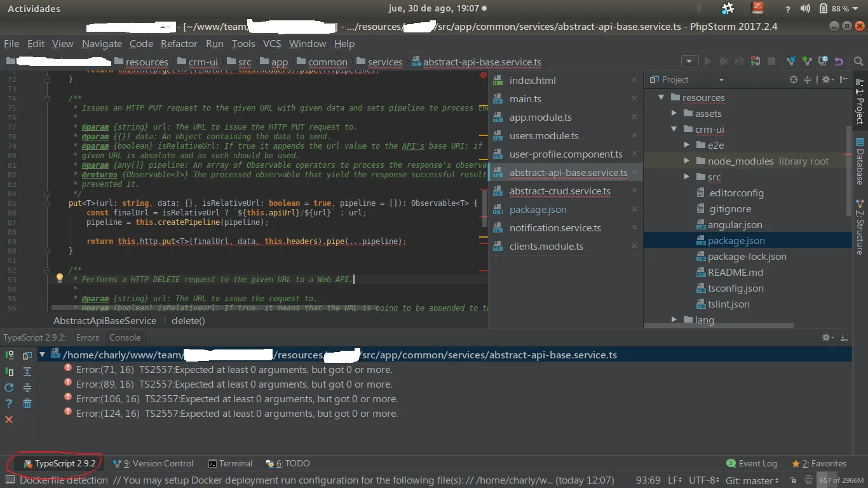Click the memory indicator 657 of 2966M

(841, 480)
